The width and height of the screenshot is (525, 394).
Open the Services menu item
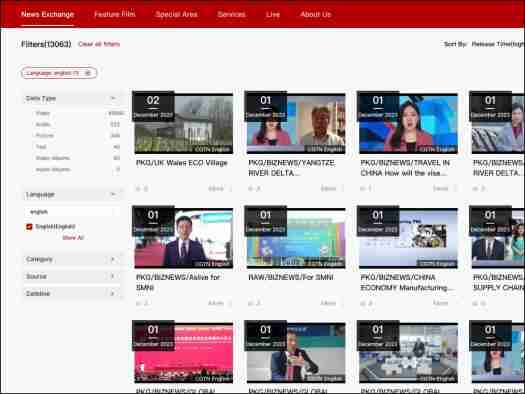point(231,14)
